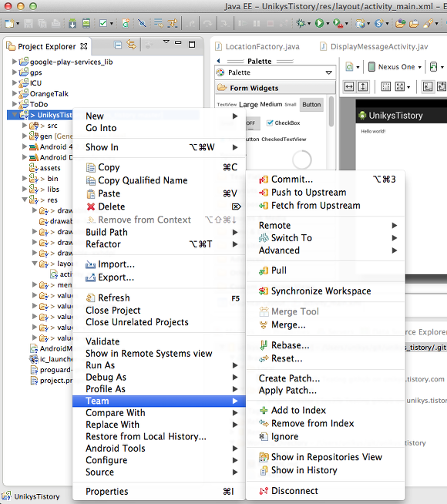Open Android Tools submenu
This screenshot has width=447, height=504.
(159, 449)
